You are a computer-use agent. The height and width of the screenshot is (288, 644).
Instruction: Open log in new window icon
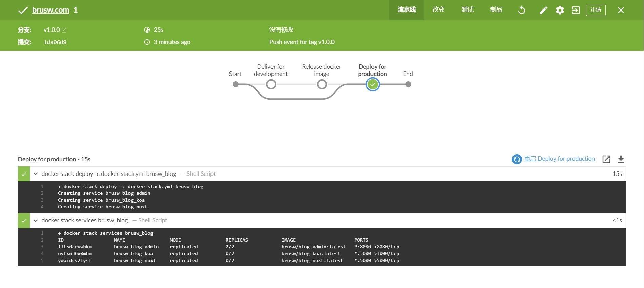pos(606,159)
